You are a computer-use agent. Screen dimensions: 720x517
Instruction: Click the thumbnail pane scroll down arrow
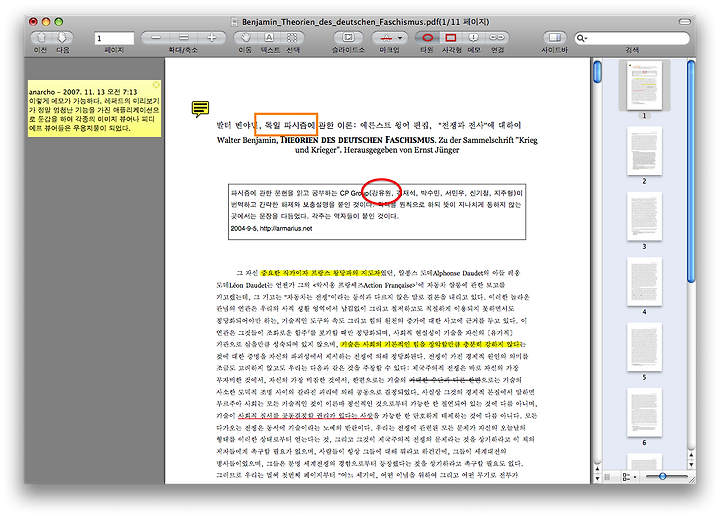(x=691, y=464)
